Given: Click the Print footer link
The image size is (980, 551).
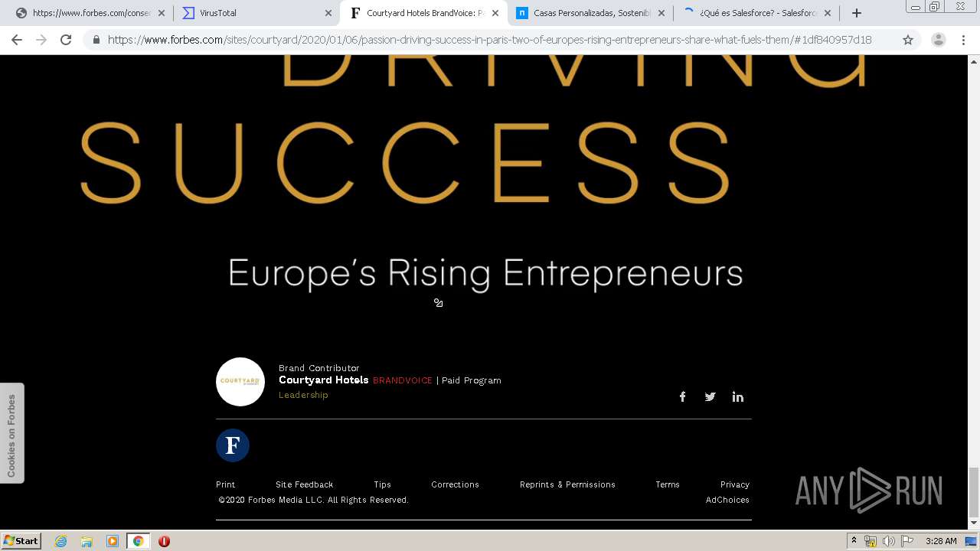Looking at the screenshot, I should tap(225, 484).
